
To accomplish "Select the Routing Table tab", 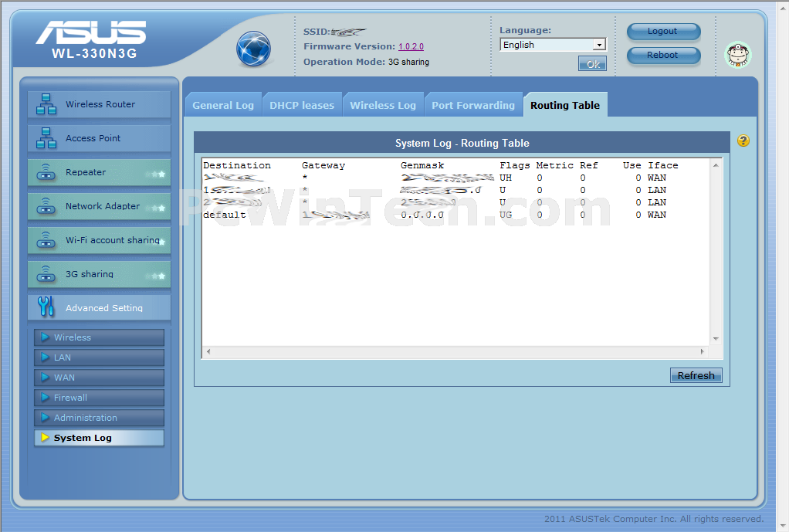I will click(565, 105).
